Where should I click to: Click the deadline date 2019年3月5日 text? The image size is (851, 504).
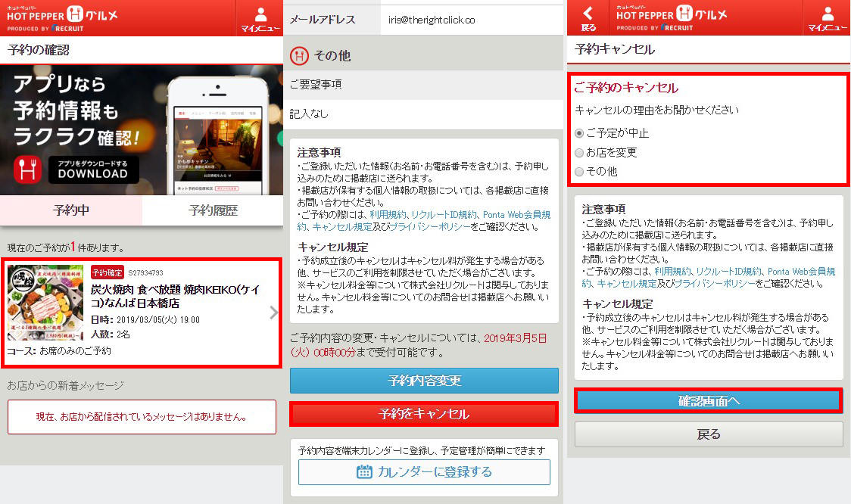click(x=515, y=338)
